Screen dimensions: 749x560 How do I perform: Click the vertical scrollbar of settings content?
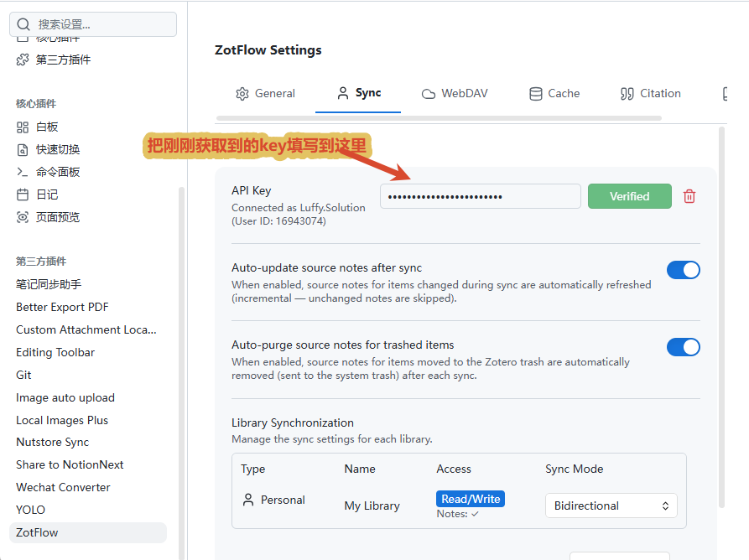pyautogui.click(x=722, y=318)
